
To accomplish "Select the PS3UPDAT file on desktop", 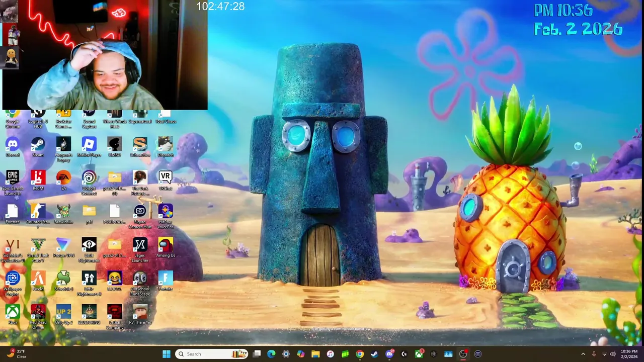I will (x=114, y=214).
